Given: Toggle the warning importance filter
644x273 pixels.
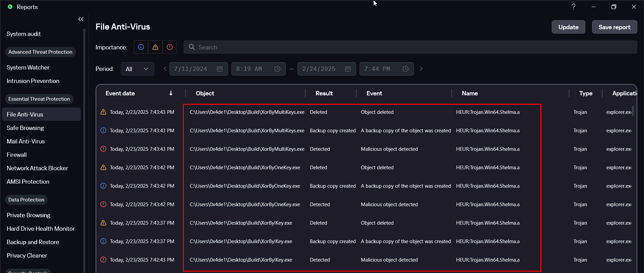Looking at the screenshot, I should point(155,47).
